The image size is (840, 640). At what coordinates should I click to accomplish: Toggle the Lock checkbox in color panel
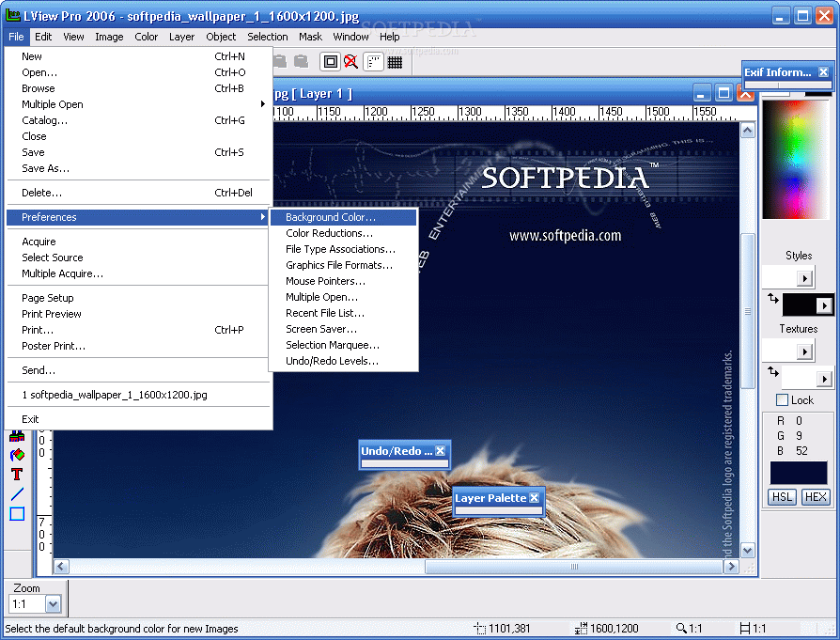pos(782,399)
